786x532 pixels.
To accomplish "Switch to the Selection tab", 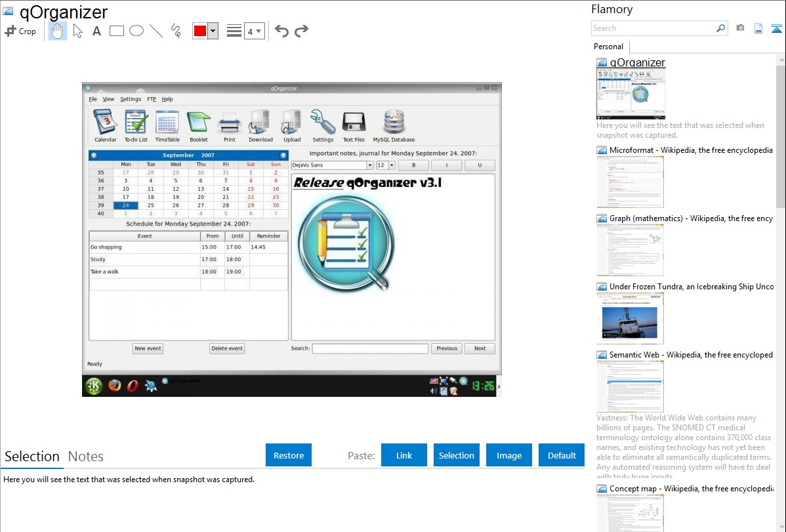I will pyautogui.click(x=32, y=457).
